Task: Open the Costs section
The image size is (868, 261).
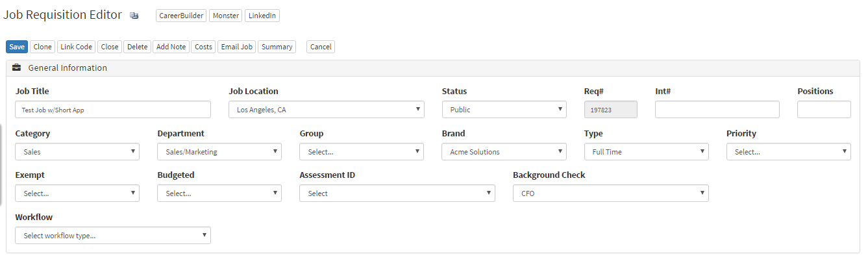Action: click(x=203, y=47)
